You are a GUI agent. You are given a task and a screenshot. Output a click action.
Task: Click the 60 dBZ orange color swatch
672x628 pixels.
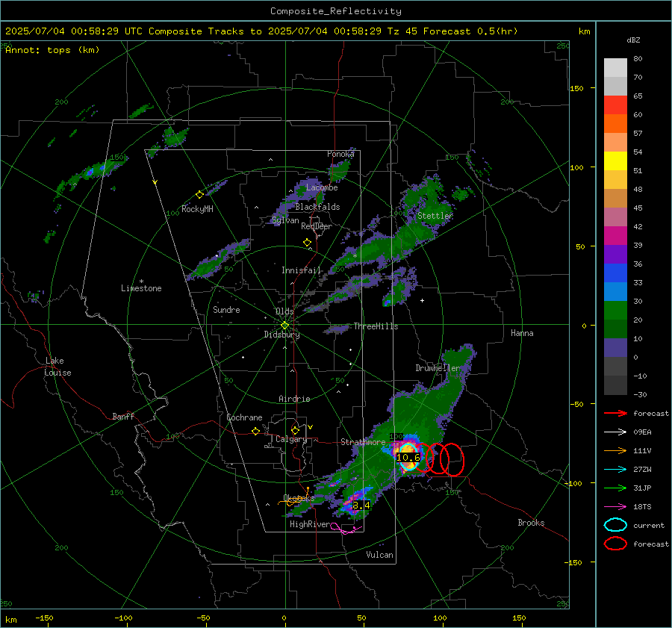(615, 123)
